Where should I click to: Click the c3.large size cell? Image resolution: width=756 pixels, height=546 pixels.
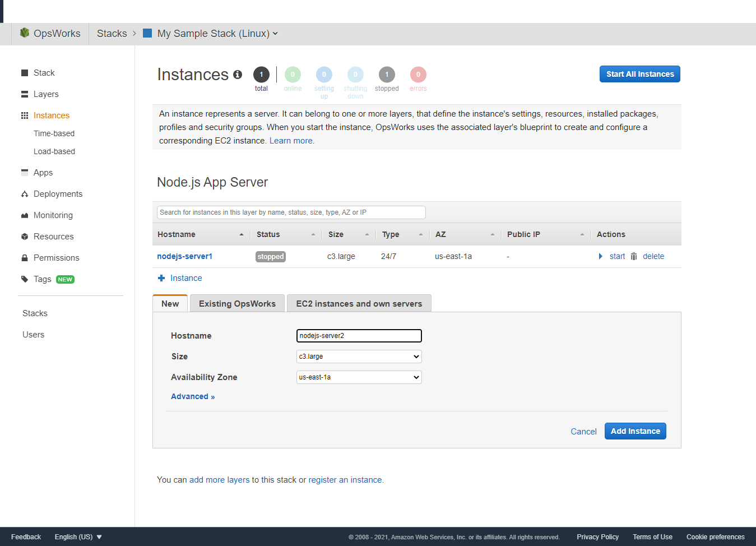pos(341,256)
